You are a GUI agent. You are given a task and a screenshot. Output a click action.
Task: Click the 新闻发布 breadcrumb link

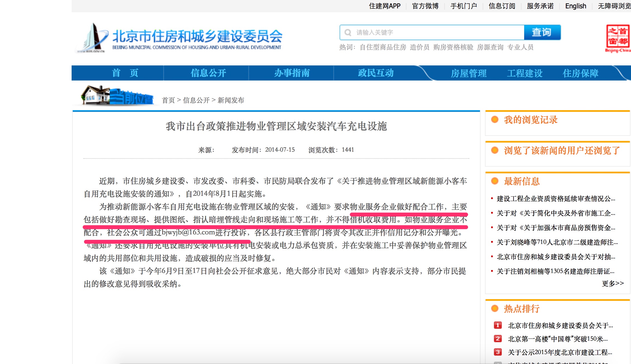pos(230,100)
